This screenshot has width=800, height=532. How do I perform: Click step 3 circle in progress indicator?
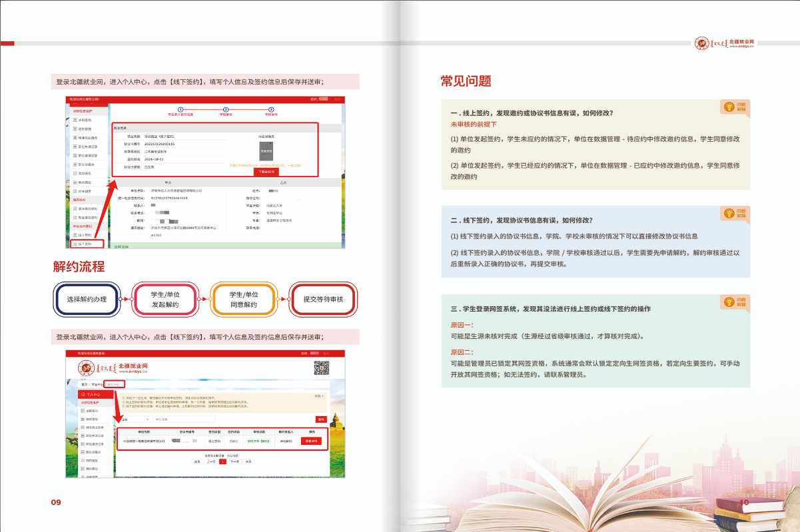[x=271, y=109]
